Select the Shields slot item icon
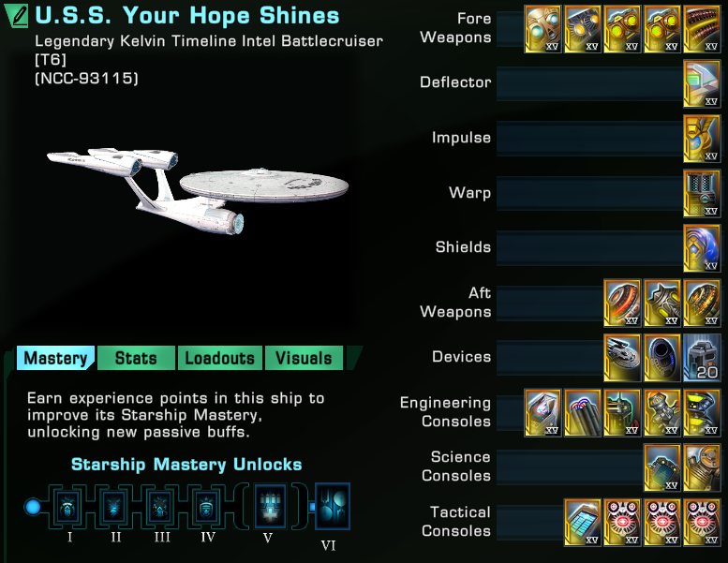This screenshot has width=728, height=563. 702,248
